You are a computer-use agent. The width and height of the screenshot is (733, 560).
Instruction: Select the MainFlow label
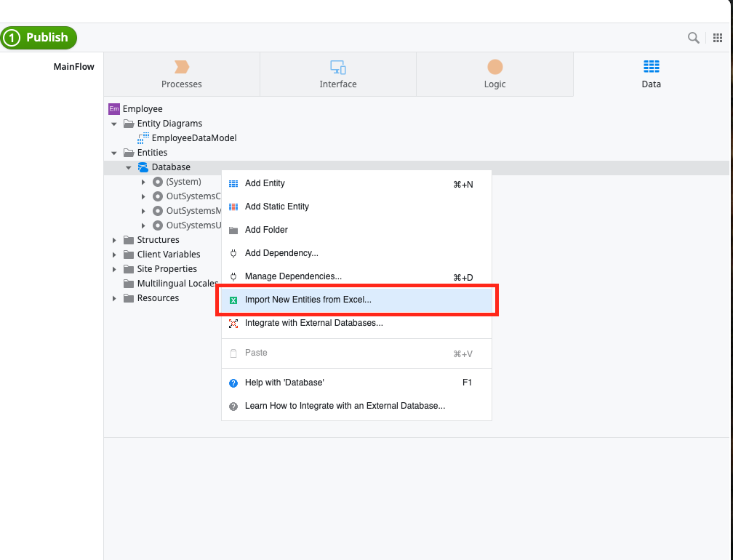pyautogui.click(x=74, y=66)
